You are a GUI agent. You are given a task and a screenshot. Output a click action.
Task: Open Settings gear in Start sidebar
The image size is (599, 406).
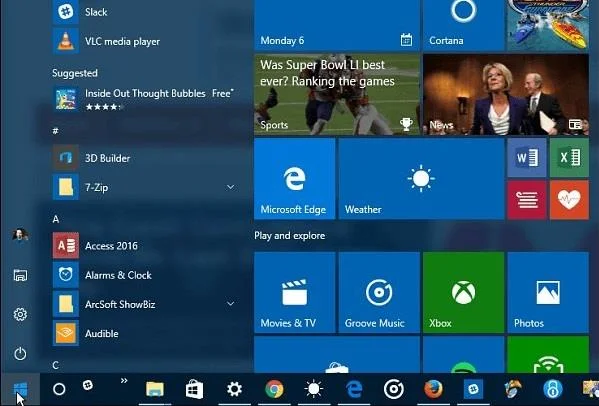coord(20,314)
